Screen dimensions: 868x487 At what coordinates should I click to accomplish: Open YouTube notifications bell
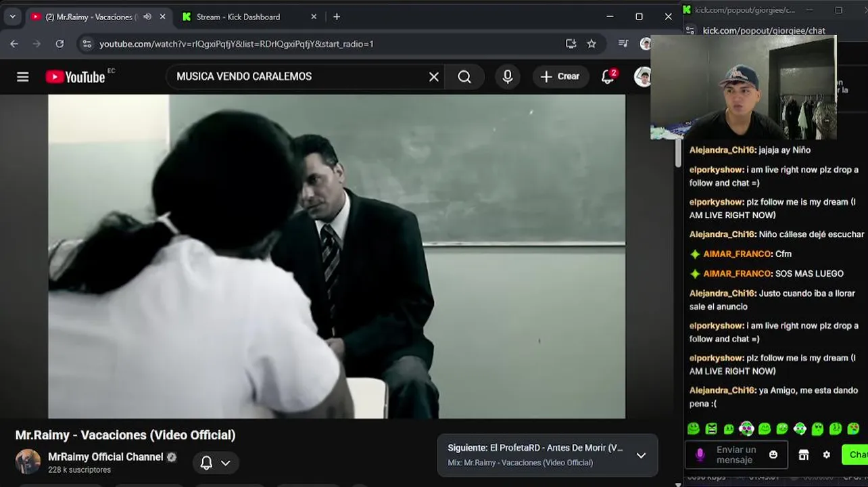click(608, 76)
